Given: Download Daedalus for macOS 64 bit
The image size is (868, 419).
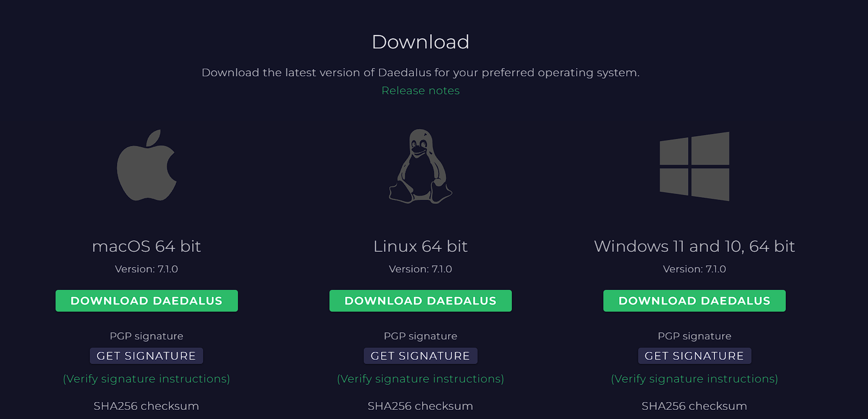Looking at the screenshot, I should coord(146,301).
